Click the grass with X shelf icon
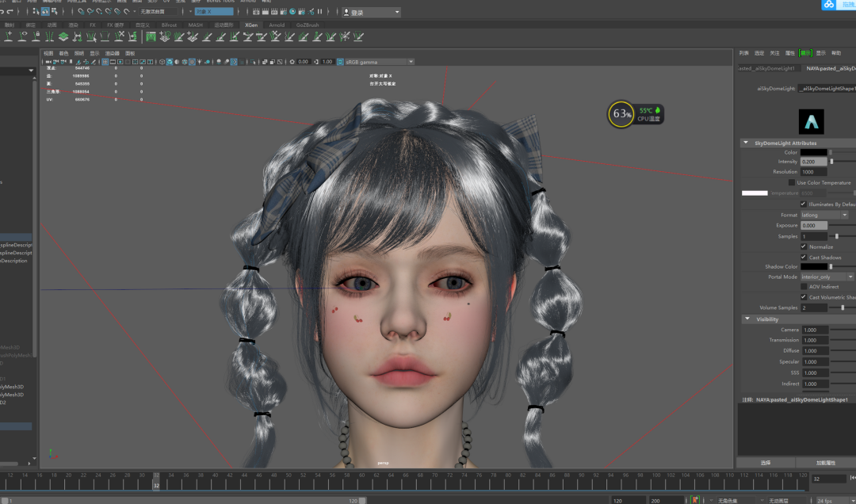Screen dimensions: 856x504 (119, 36)
